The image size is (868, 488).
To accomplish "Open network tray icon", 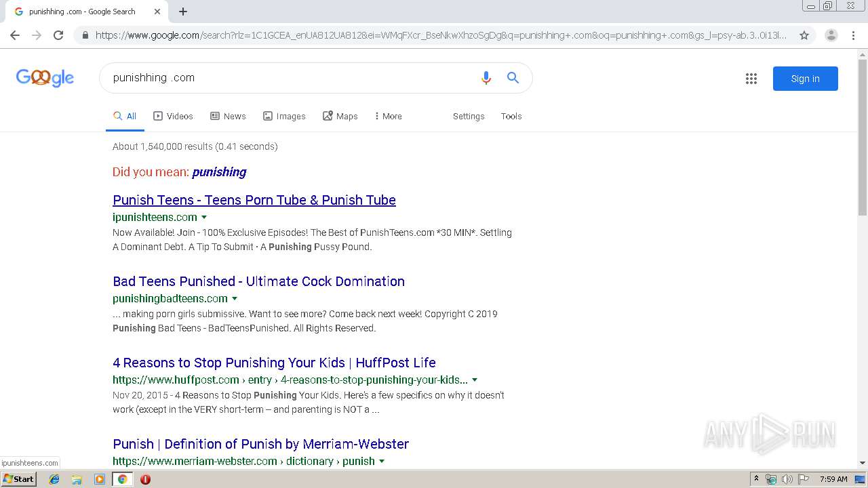I will [x=771, y=479].
